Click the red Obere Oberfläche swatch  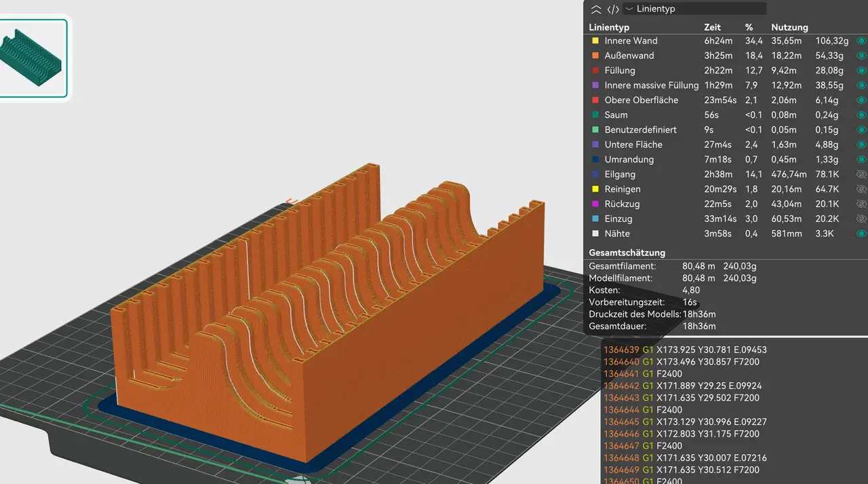(595, 100)
